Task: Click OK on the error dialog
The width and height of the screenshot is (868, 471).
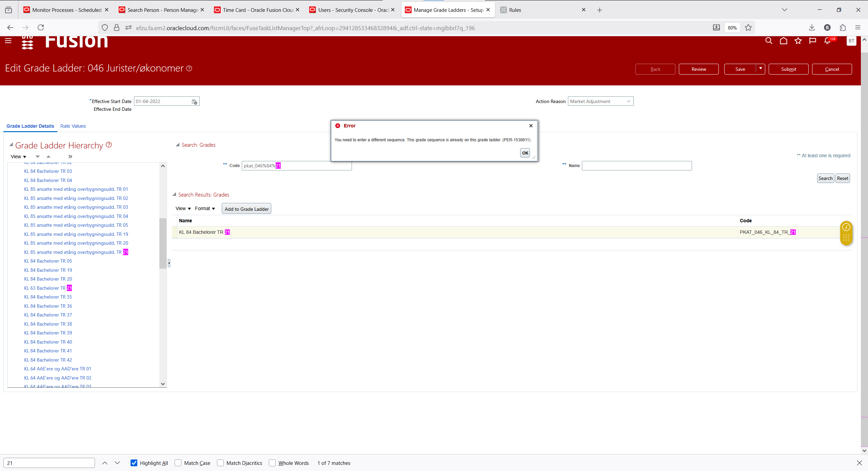Action: [525, 153]
